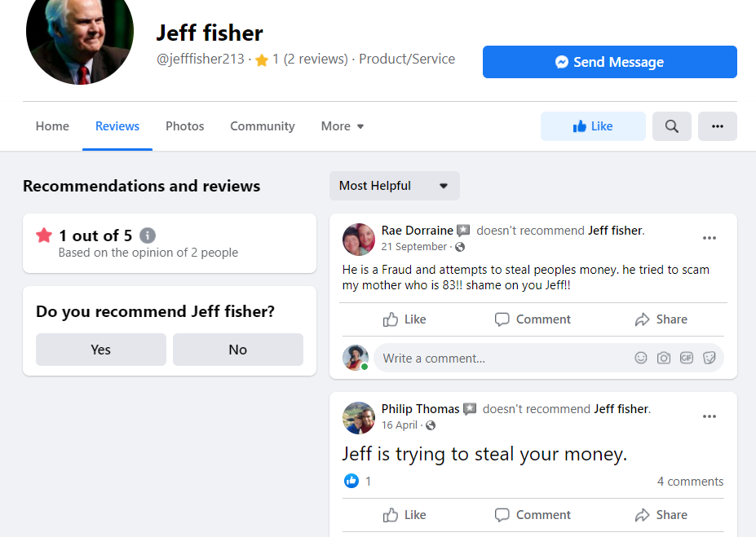Image resolution: width=756 pixels, height=537 pixels.
Task: Expand the Most Helpful sort dropdown
Action: pyautogui.click(x=394, y=186)
